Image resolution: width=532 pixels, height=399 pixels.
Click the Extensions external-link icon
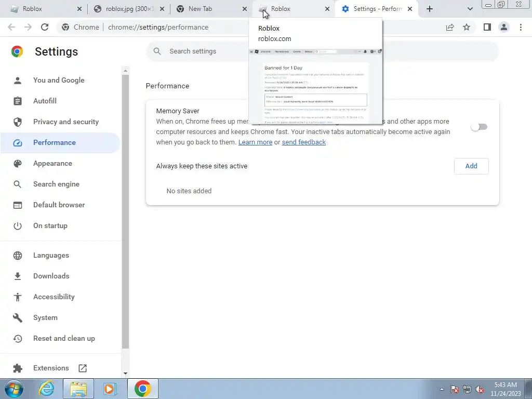(x=83, y=368)
